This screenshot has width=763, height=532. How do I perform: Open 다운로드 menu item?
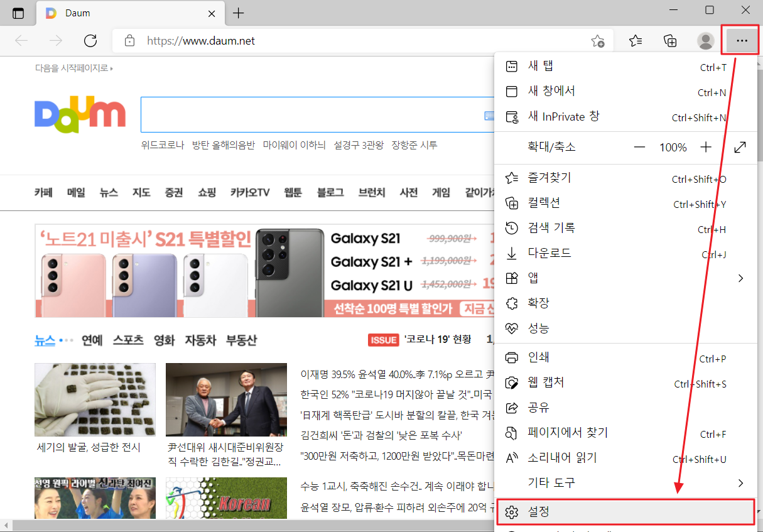(625, 253)
